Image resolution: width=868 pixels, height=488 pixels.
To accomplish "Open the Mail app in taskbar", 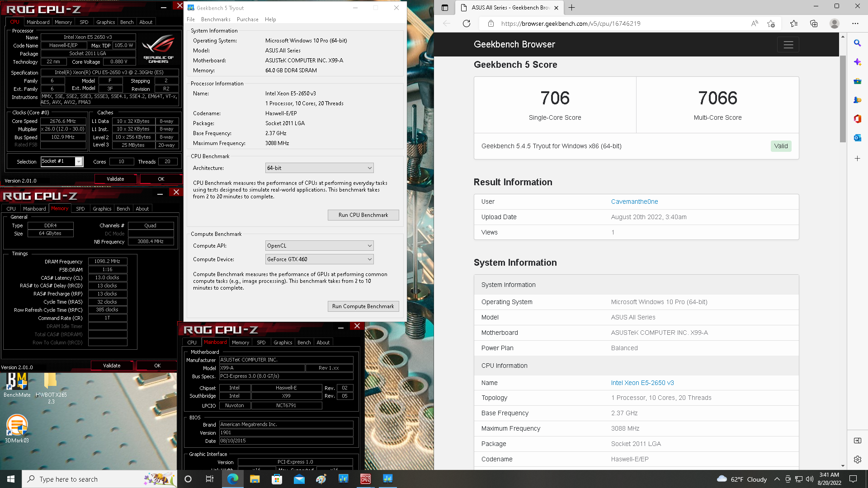I will pyautogui.click(x=299, y=479).
